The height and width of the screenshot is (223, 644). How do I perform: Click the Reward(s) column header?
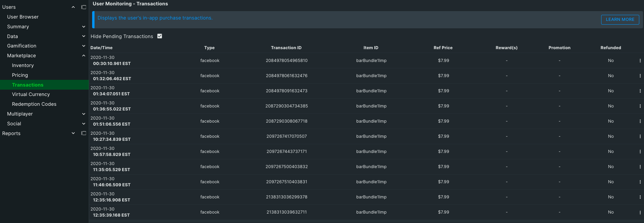coord(506,48)
